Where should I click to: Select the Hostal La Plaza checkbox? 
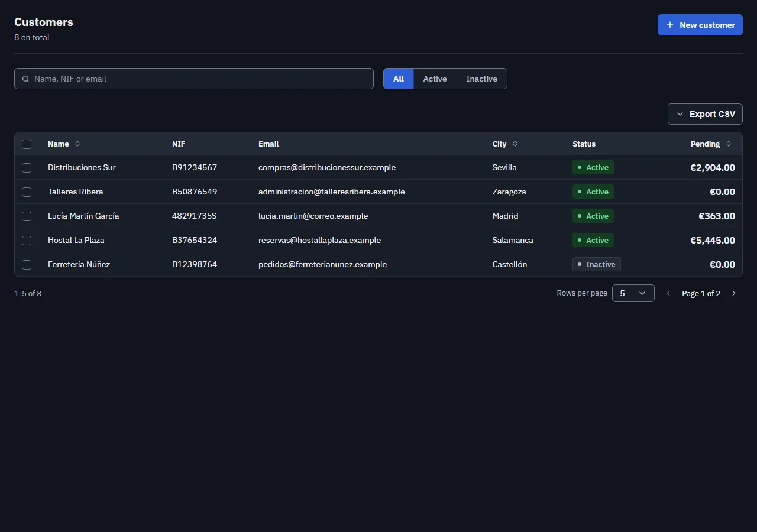27,241
